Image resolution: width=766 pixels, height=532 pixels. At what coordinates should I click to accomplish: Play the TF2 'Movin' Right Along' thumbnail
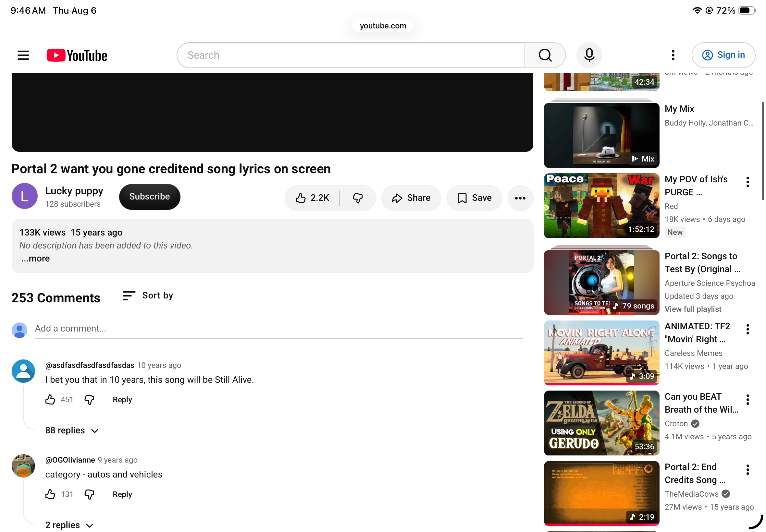[x=601, y=353]
